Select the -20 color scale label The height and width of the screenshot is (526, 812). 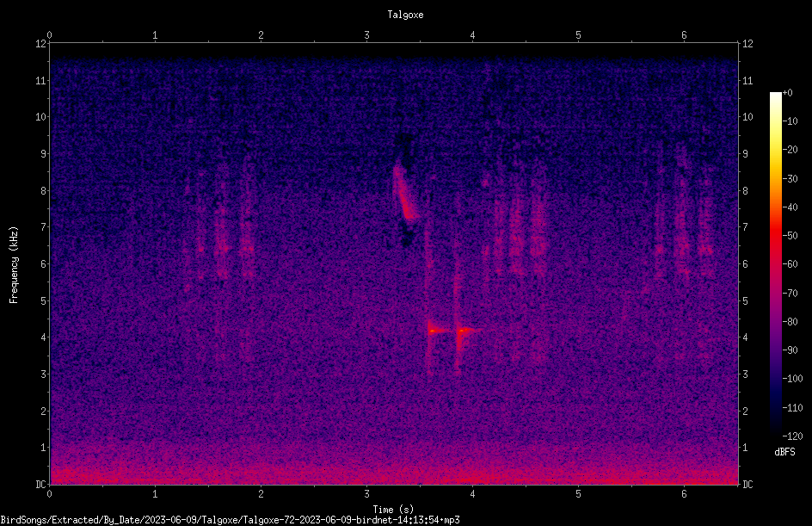click(790, 150)
